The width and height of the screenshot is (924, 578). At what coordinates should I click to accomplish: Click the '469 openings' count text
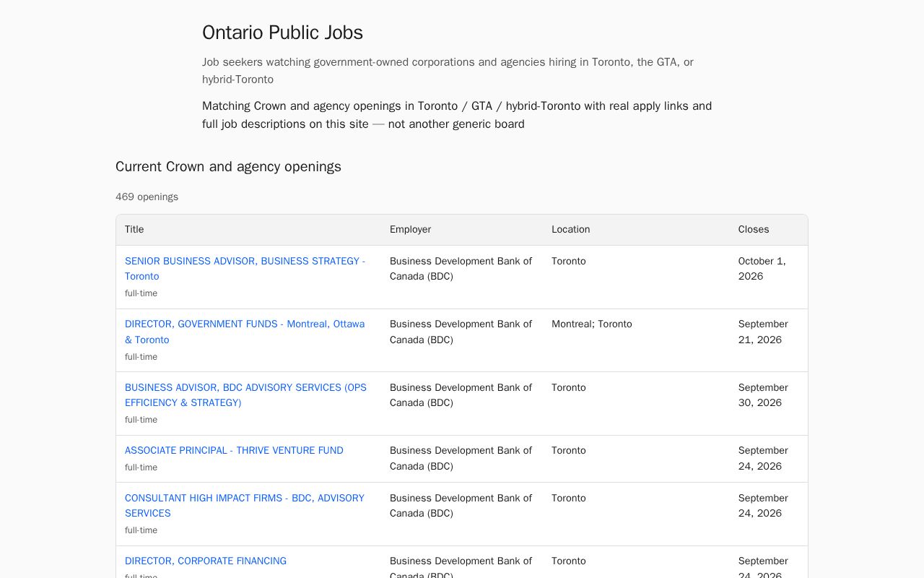[x=147, y=197]
